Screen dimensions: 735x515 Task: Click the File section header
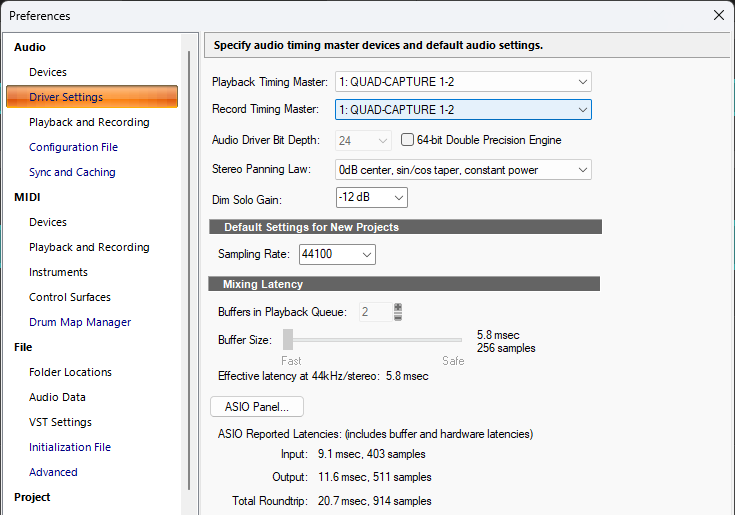pos(23,347)
